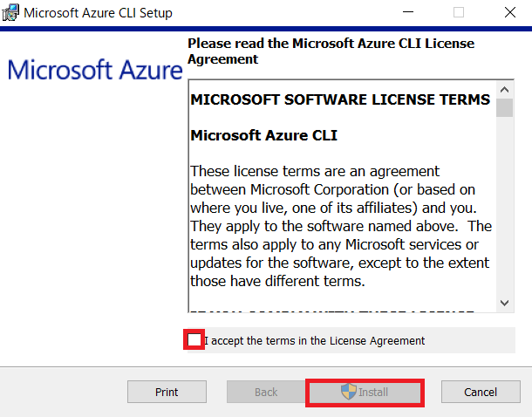Image resolution: width=532 pixels, height=417 pixels.
Task: Tick the accept license terms checkbox
Action: pos(194,339)
